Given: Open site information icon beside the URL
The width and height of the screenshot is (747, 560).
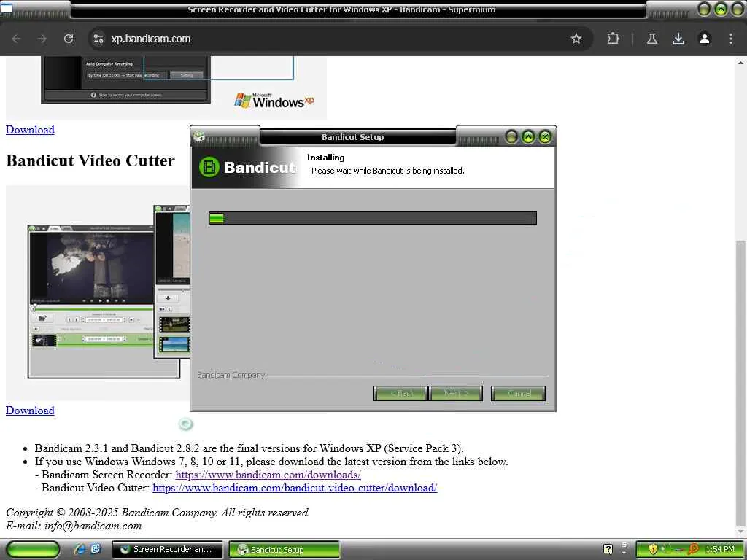Looking at the screenshot, I should pos(98,39).
